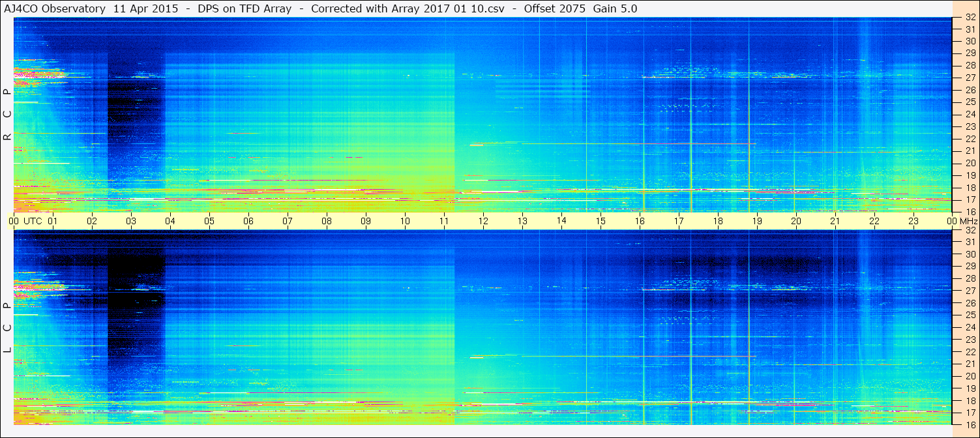The image size is (980, 438).
Task: Select the Offset 2075 value
Action: pyautogui.click(x=554, y=8)
